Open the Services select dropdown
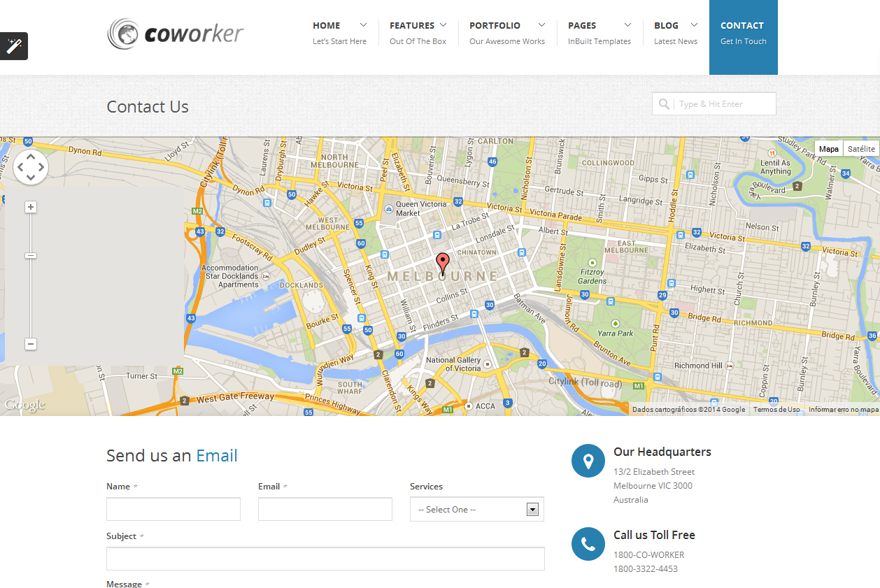 (476, 510)
